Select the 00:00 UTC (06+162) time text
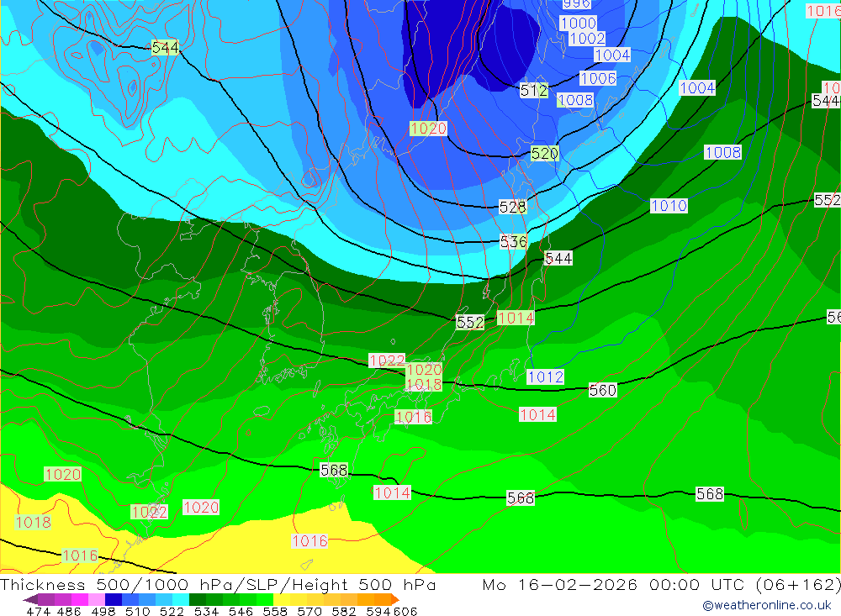 pos(745,585)
